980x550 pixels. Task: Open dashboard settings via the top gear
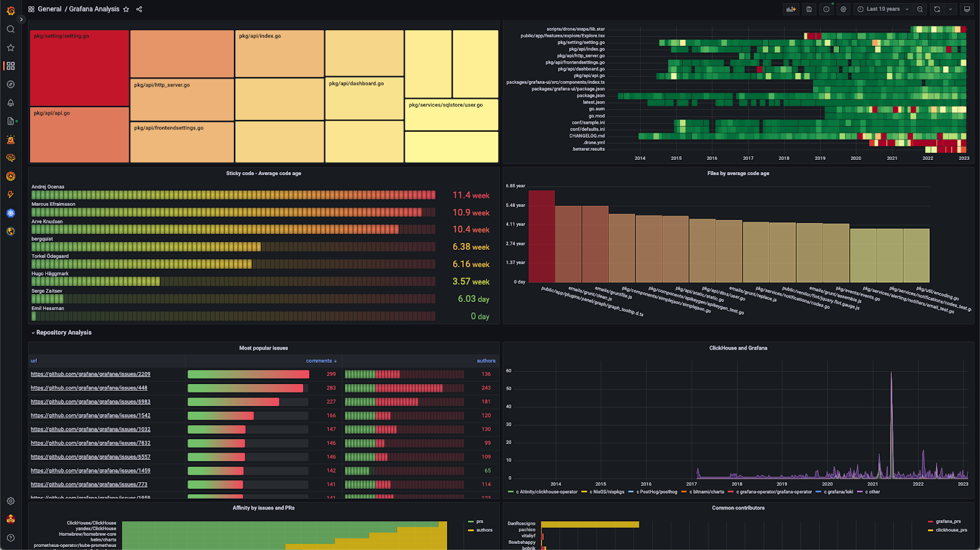[x=843, y=9]
